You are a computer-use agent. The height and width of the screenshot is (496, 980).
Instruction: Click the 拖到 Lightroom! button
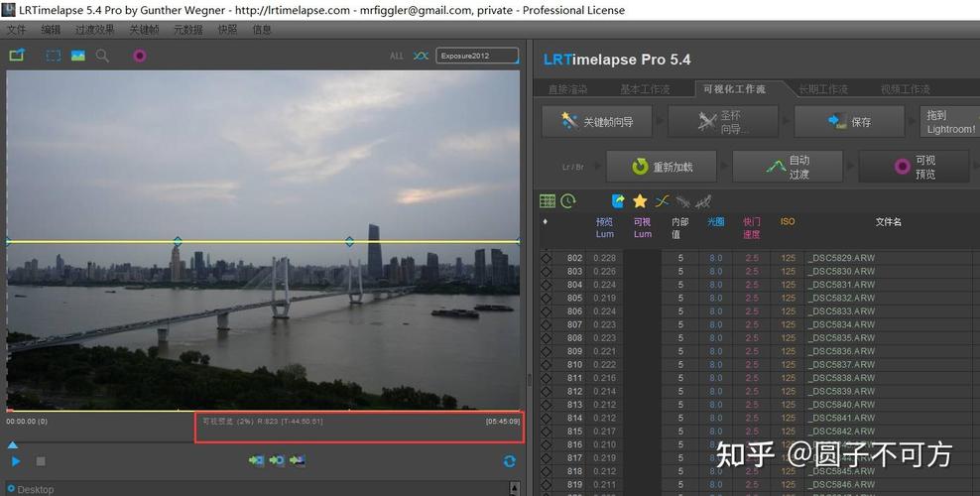[x=950, y=122]
